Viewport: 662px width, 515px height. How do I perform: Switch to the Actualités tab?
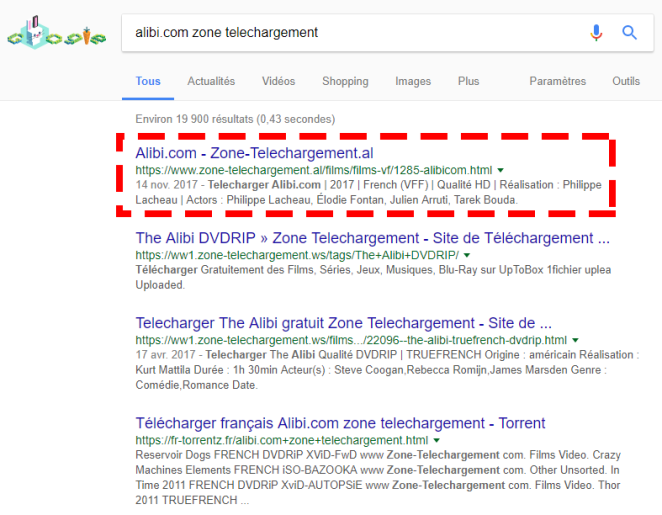(211, 82)
